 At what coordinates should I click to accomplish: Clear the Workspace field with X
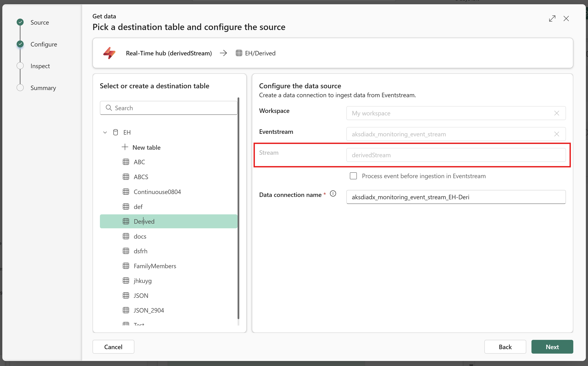[x=557, y=113]
